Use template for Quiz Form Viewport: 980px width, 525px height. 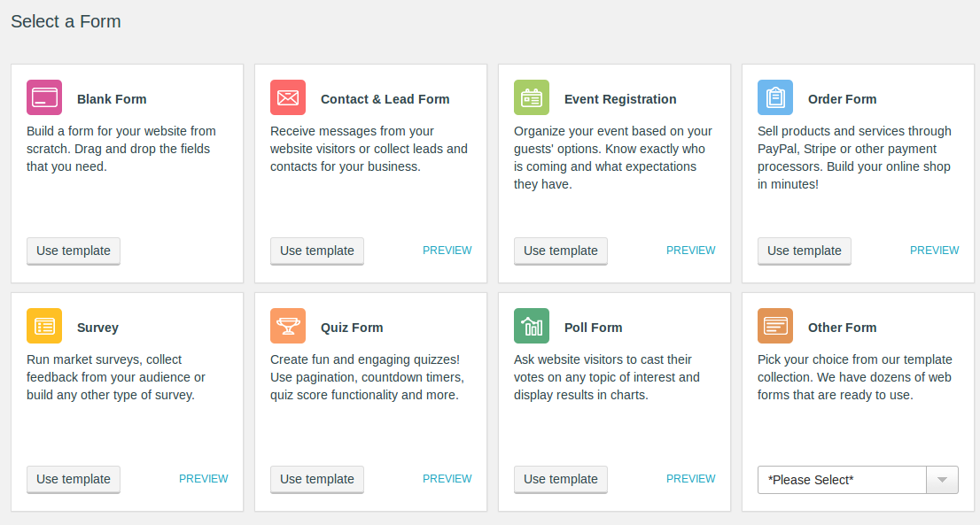316,479
